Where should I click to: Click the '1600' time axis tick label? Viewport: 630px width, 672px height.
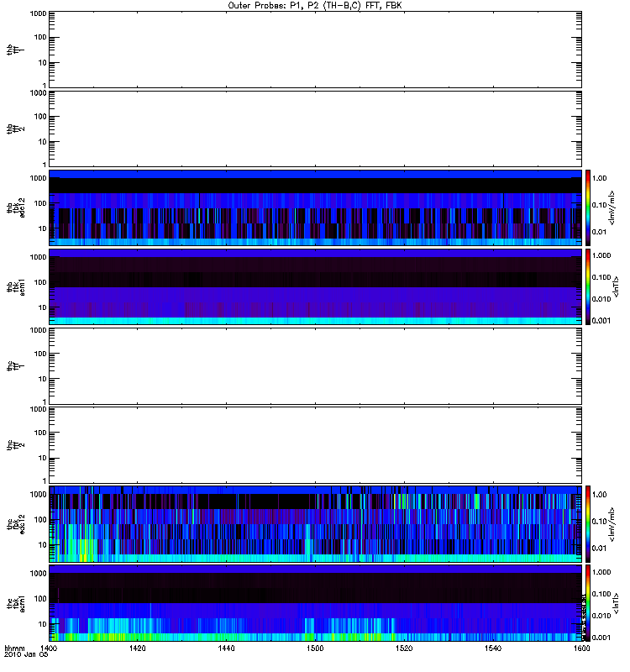581,648
